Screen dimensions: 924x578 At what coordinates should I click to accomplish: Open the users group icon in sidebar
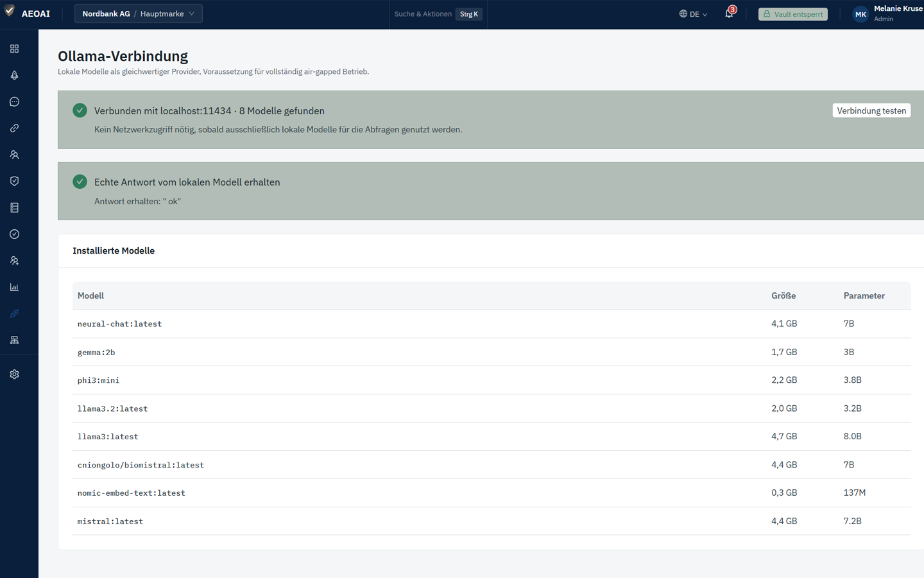[14, 155]
